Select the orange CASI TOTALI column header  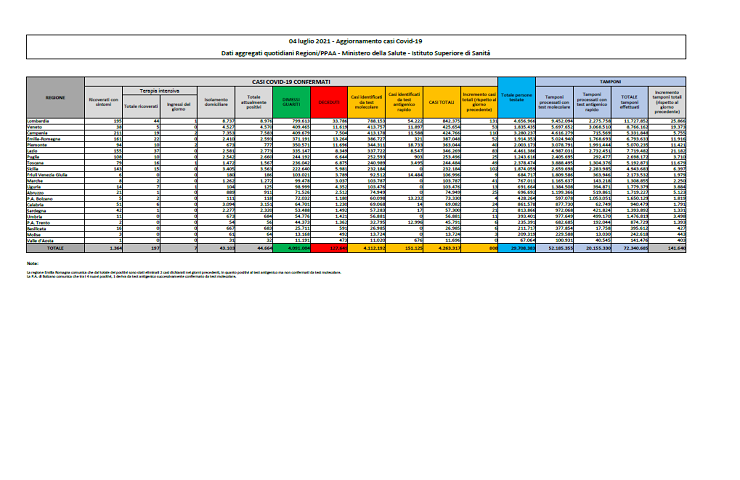coord(440,101)
